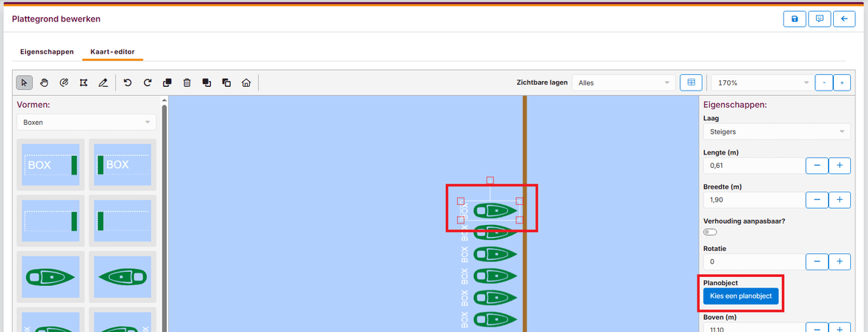Expand the Boxen shapes dropdown
The width and height of the screenshot is (868, 332).
tap(87, 122)
